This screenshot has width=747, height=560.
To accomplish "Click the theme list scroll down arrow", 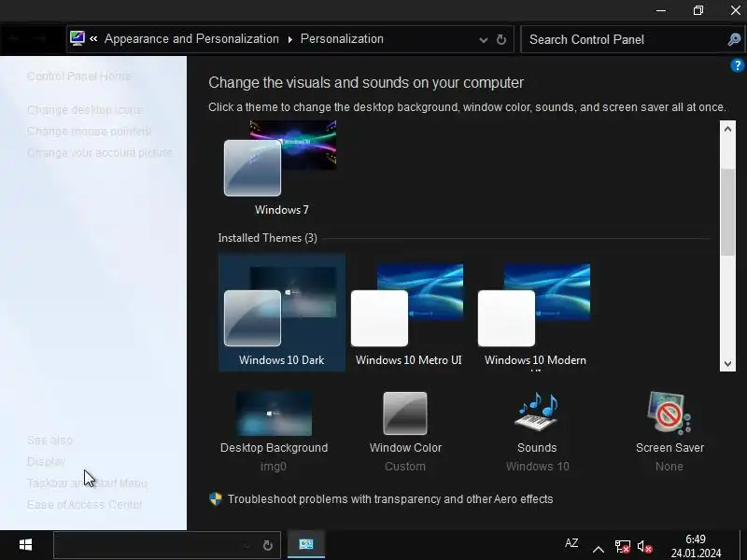I will click(x=727, y=363).
